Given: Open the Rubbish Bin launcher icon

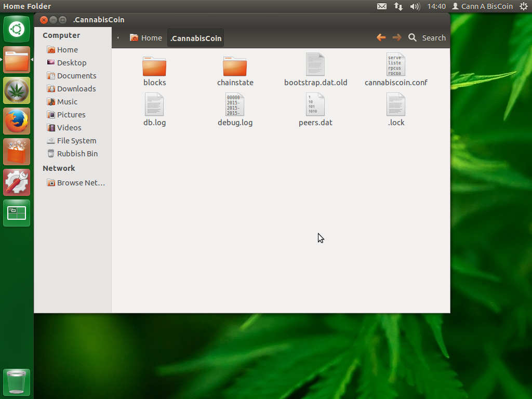Looking at the screenshot, I should click(17, 382).
